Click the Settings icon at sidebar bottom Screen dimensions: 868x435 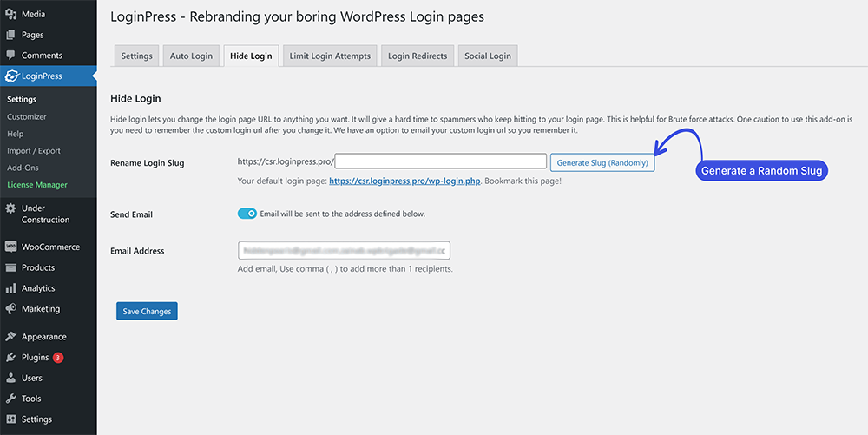(10, 419)
